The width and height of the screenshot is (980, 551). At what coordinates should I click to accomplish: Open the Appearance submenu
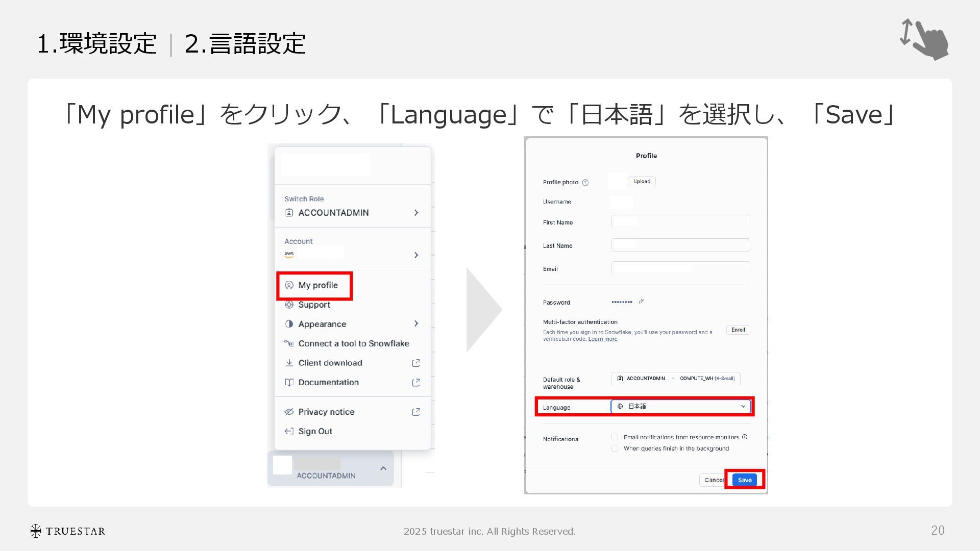pyautogui.click(x=352, y=324)
